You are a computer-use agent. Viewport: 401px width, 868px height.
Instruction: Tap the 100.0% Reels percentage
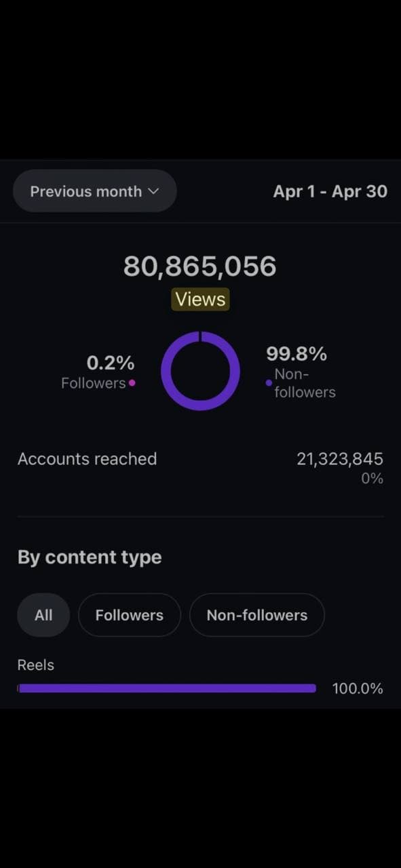(358, 689)
